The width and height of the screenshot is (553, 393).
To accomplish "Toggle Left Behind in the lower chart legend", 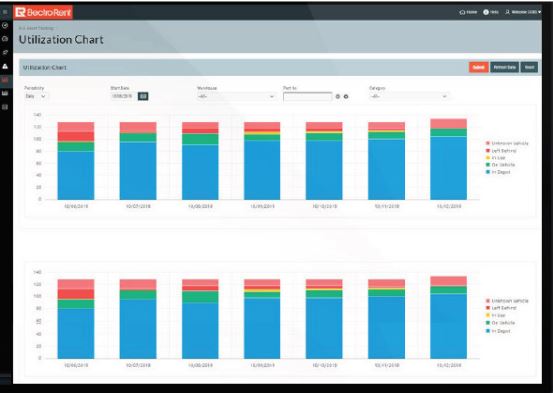I will [501, 308].
